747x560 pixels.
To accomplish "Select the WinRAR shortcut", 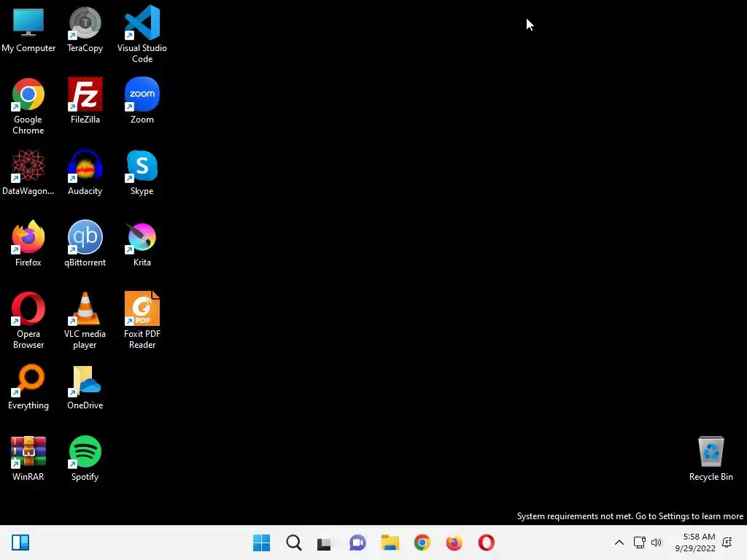I will click(28, 459).
